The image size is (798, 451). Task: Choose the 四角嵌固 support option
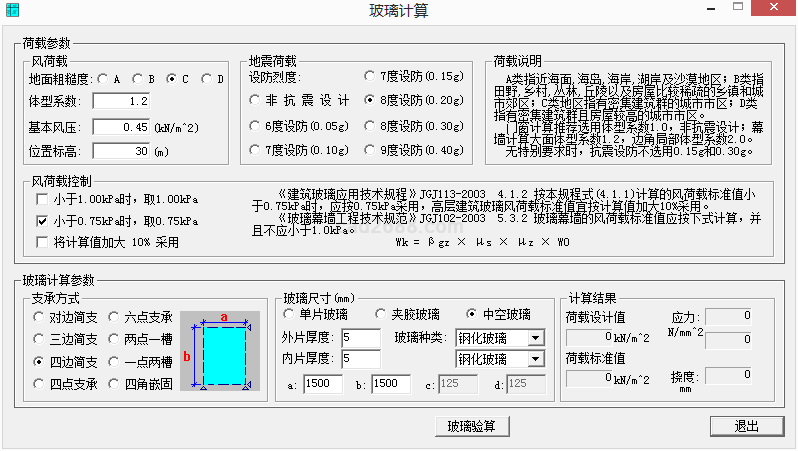click(115, 384)
